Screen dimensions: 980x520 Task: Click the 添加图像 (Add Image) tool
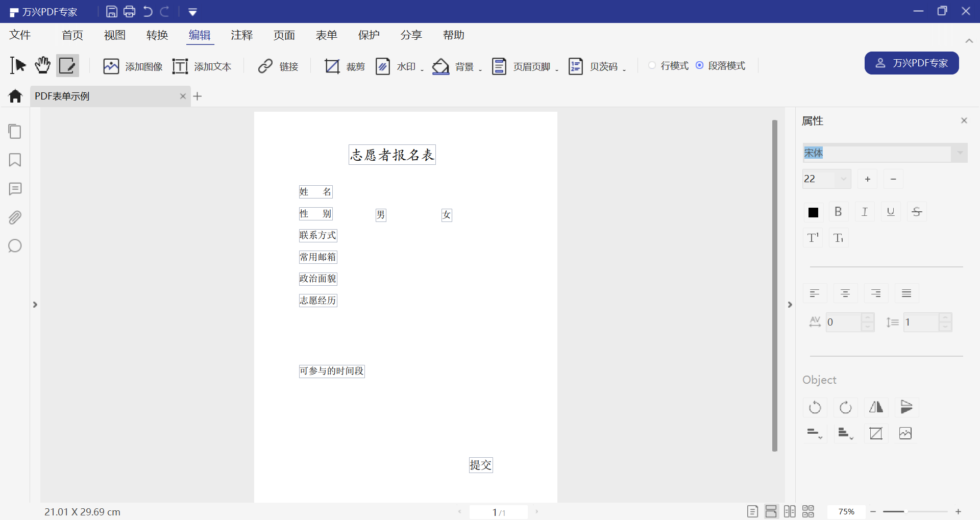(132, 66)
